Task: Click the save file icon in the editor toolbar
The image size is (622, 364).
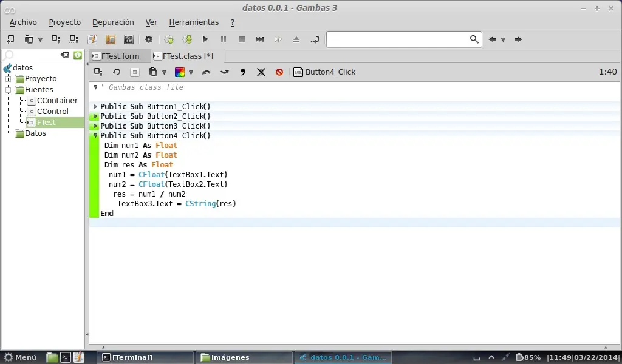Action: pyautogui.click(x=98, y=72)
